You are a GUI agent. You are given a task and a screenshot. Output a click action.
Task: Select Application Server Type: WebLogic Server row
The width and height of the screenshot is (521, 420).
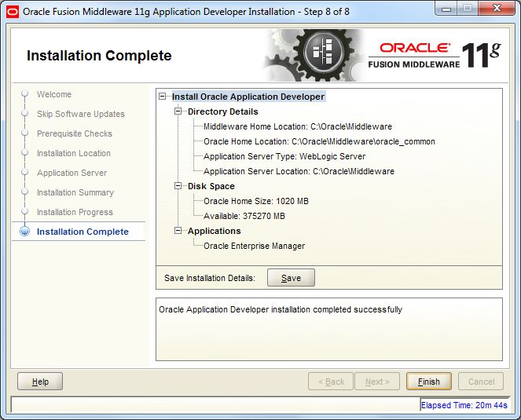click(284, 156)
